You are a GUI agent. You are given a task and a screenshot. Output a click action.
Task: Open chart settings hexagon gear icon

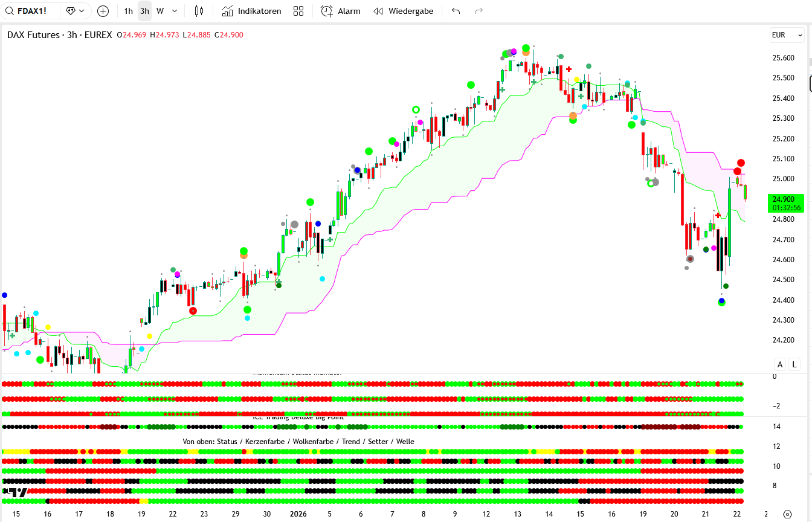tap(787, 514)
